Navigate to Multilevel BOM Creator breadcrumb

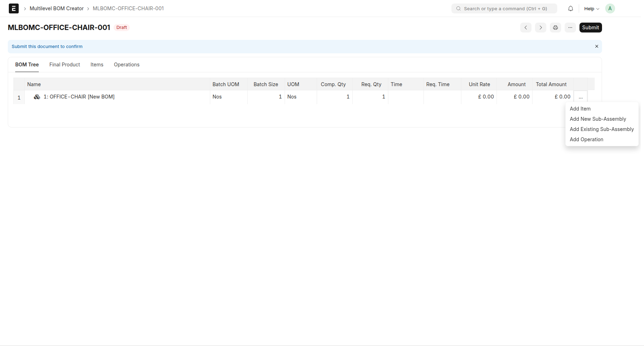(56, 8)
